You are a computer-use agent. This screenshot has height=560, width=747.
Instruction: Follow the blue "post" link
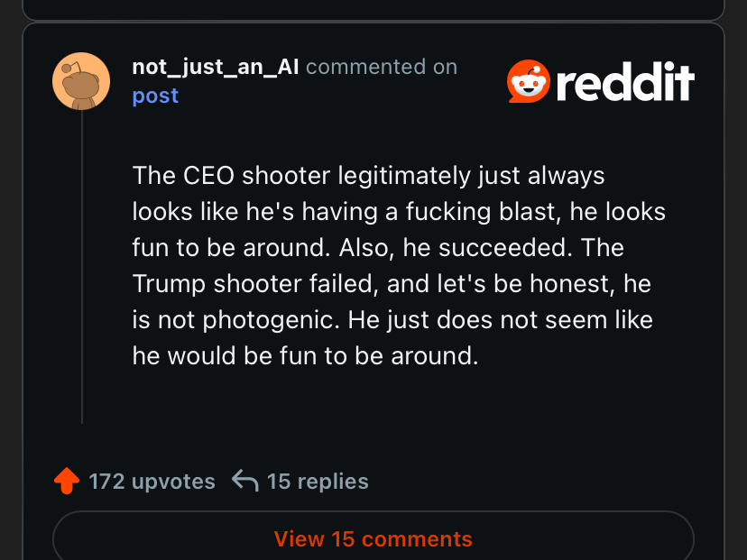point(155,96)
